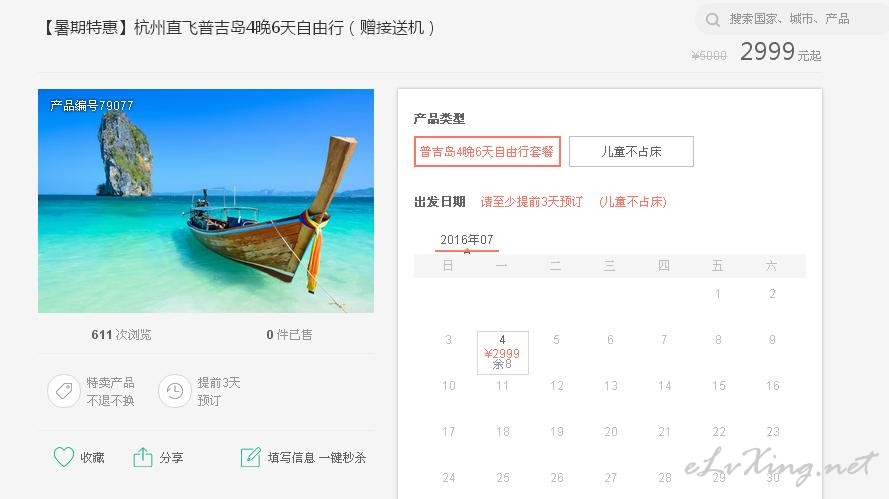The height and width of the screenshot is (499, 889).
Task: Pick July 11 in the calendar
Action: tap(502, 386)
